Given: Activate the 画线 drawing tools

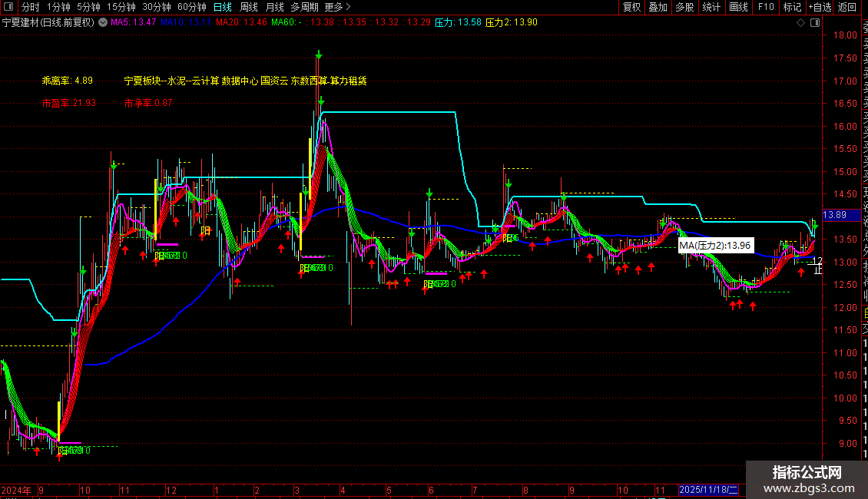Looking at the screenshot, I should click(738, 7).
